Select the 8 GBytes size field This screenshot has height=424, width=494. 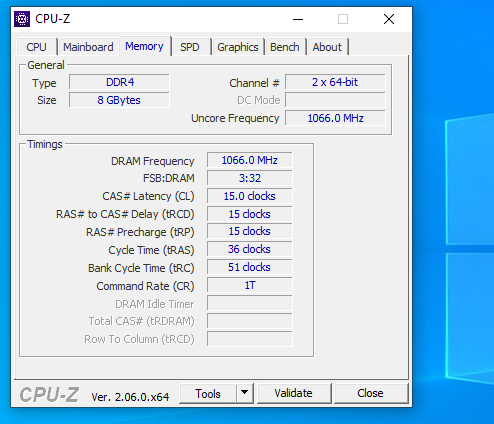pos(119,100)
